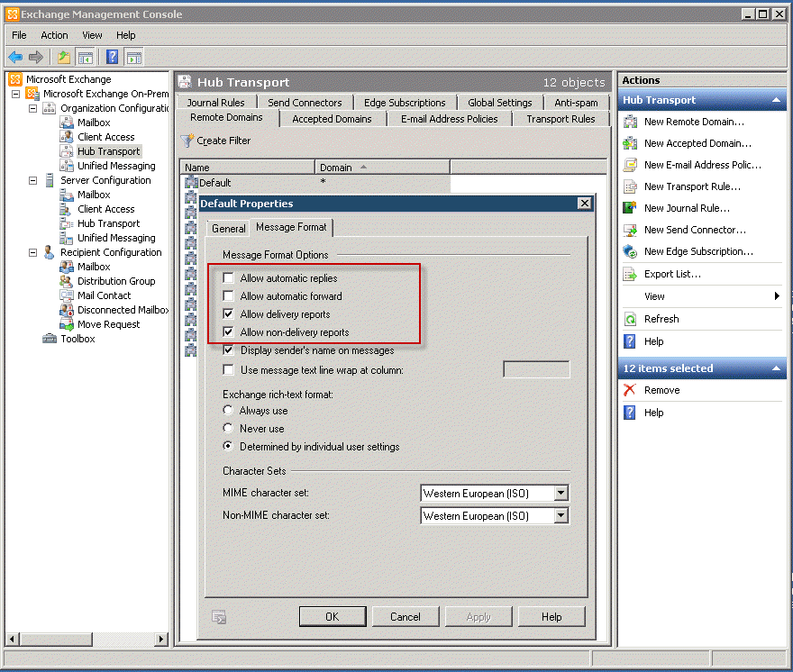Collapse the Server Configuration node
Image resolution: width=793 pixels, height=672 pixels.
tap(32, 180)
